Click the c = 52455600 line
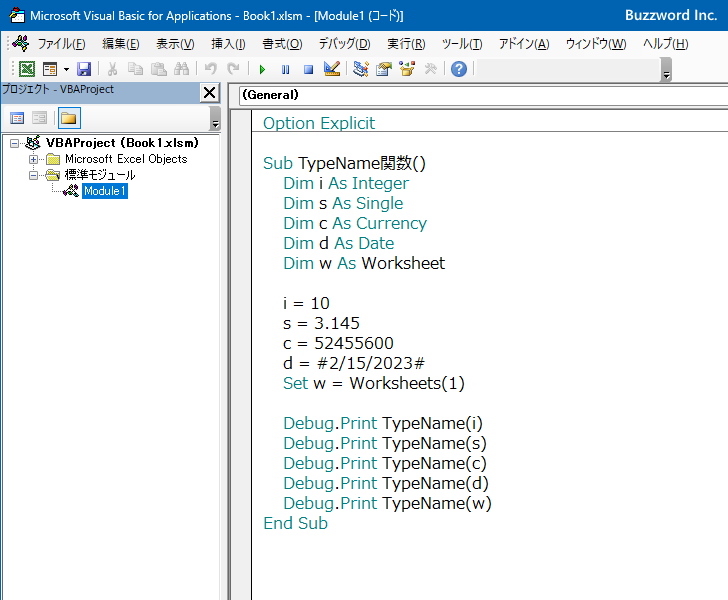 coord(338,343)
